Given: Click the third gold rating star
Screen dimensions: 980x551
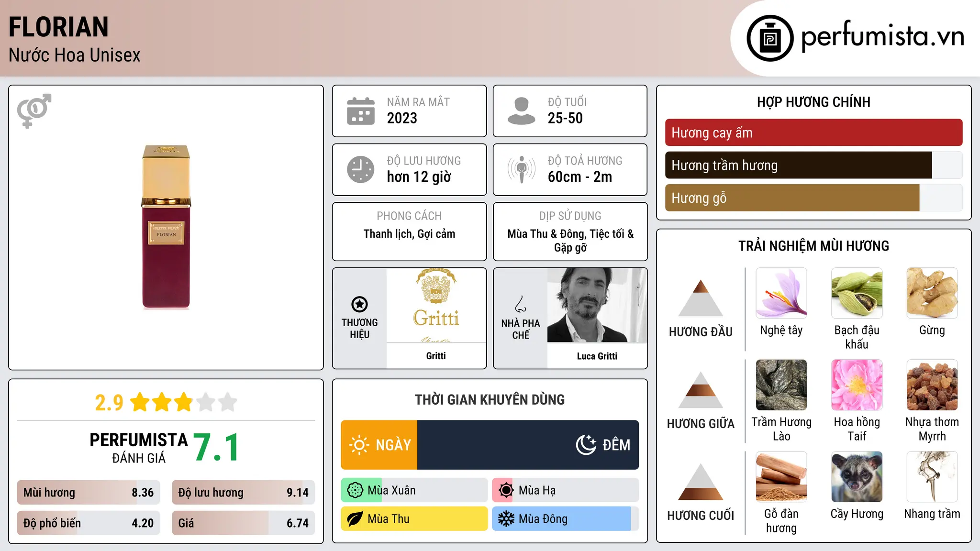Looking at the screenshot, I should click(x=184, y=402).
